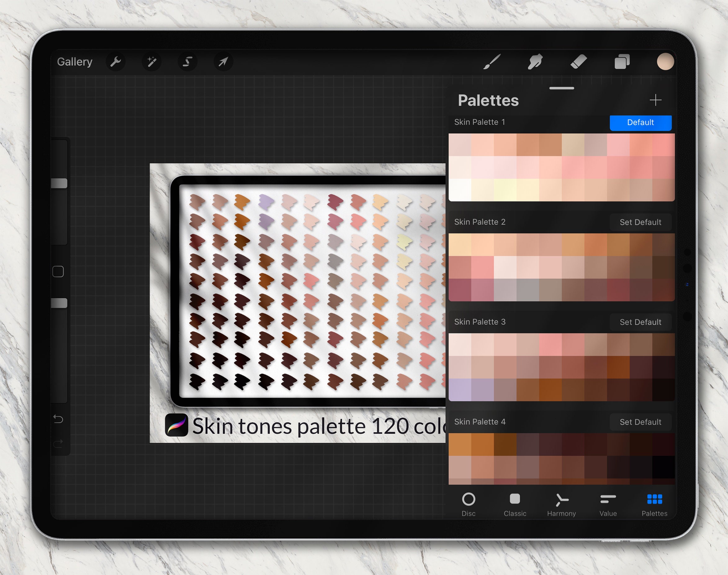
Task: Open the Adjustments magic wand menu
Action: click(x=151, y=61)
